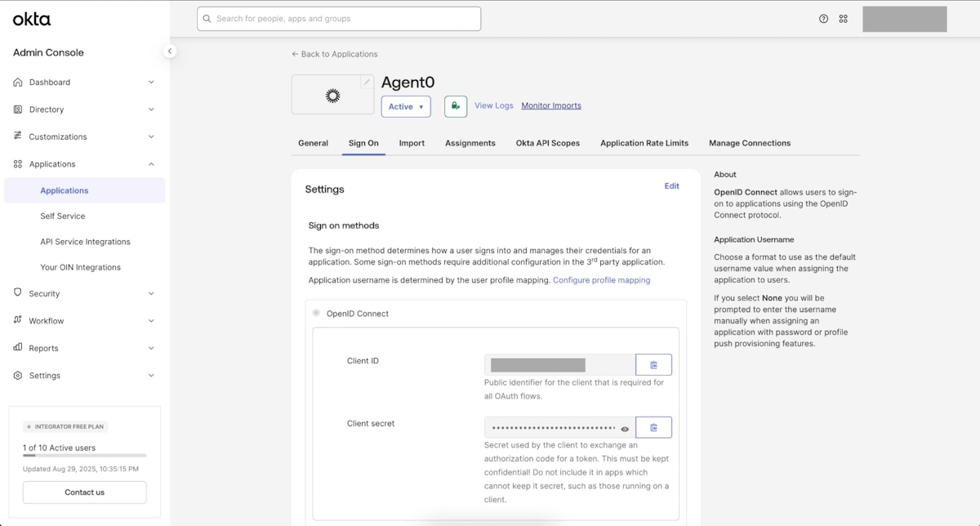
Task: Select the OpenID Connect radio button
Action: coord(316,313)
